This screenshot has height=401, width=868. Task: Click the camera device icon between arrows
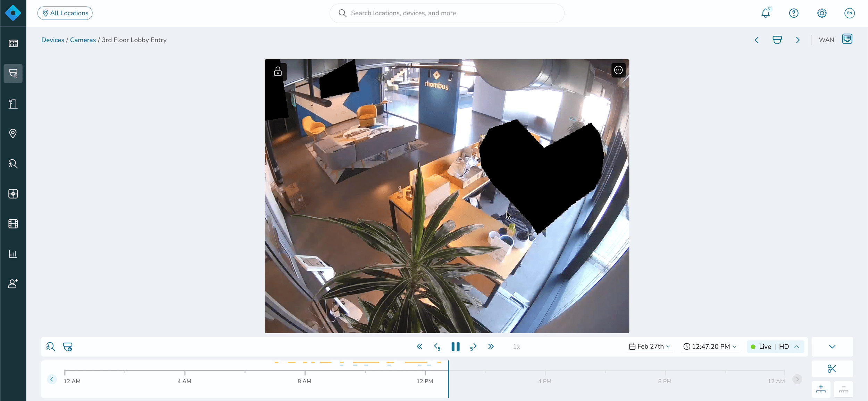coord(777,40)
